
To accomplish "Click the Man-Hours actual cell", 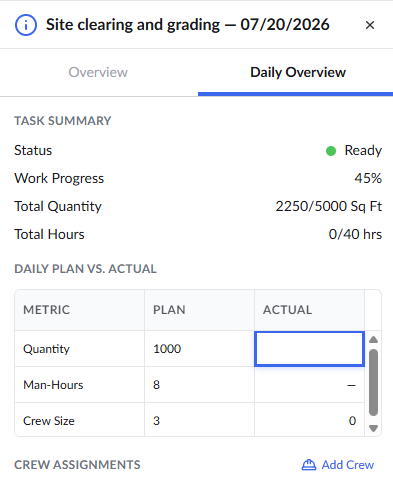I will [309, 385].
